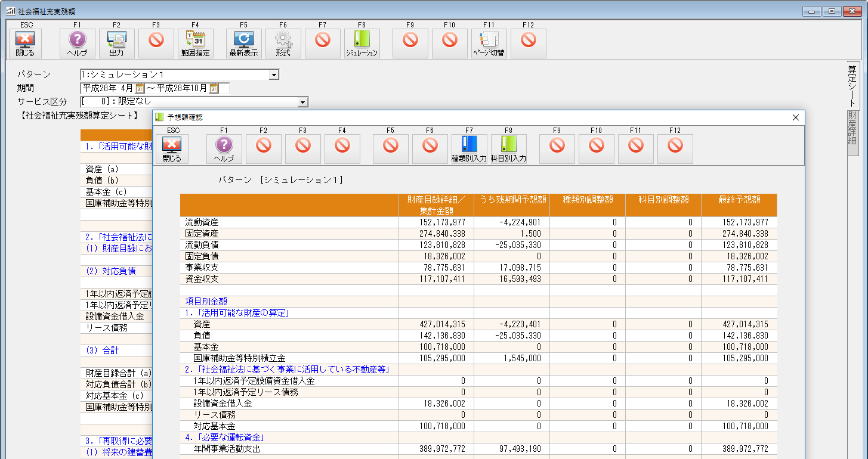Open 科目別入力 (F8) in dialog
The height and width of the screenshot is (459, 868).
[x=509, y=148]
